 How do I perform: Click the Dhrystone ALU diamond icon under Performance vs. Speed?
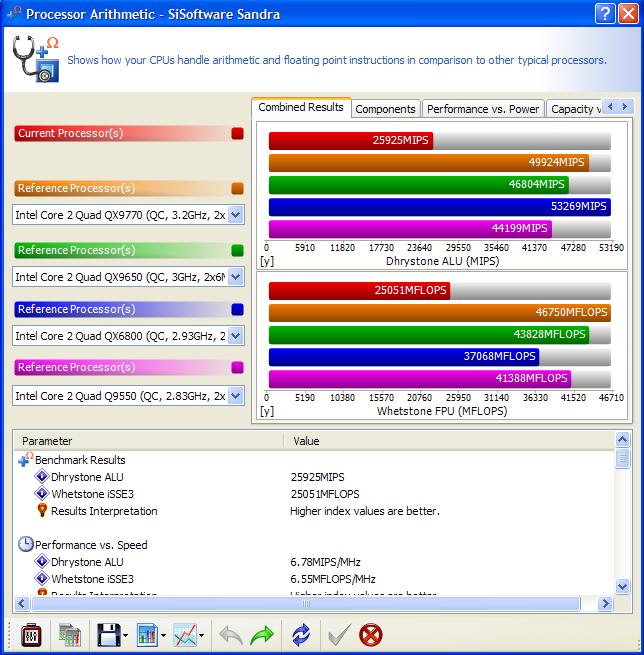coord(42,561)
